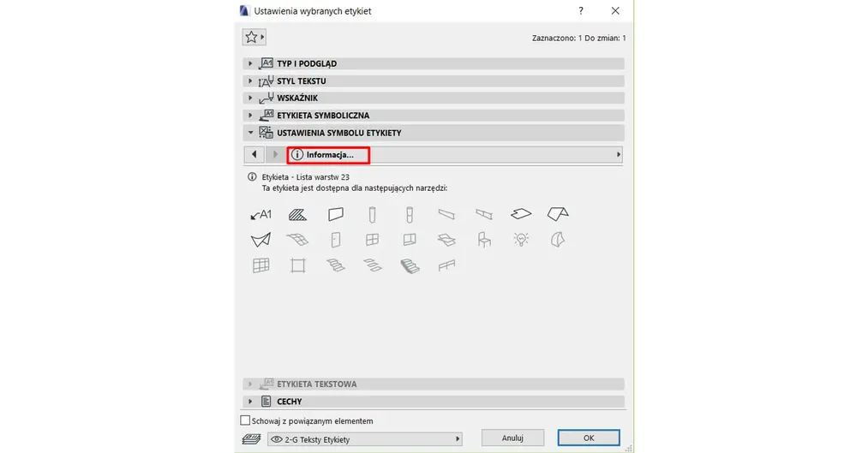Open the Favorites star button

point(254,37)
